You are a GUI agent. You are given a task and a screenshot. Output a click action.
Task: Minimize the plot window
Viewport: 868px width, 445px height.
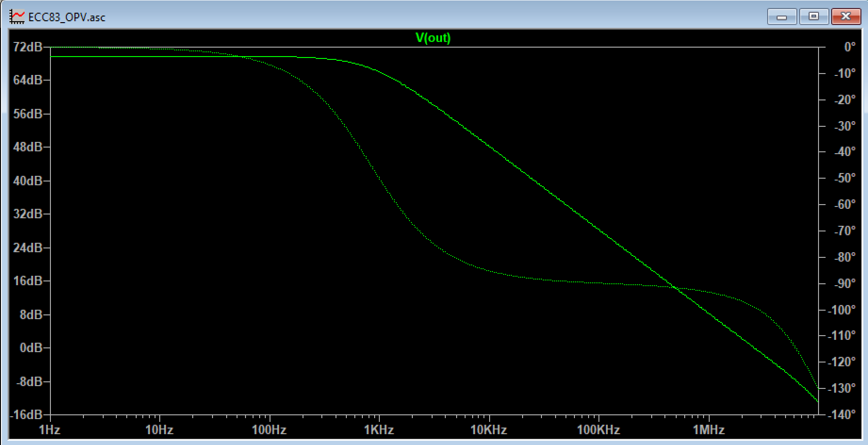click(x=782, y=16)
